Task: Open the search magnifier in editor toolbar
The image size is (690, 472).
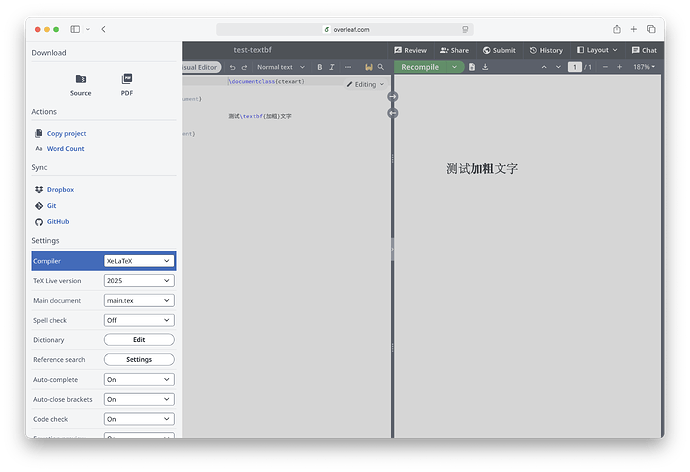Action: [381, 67]
